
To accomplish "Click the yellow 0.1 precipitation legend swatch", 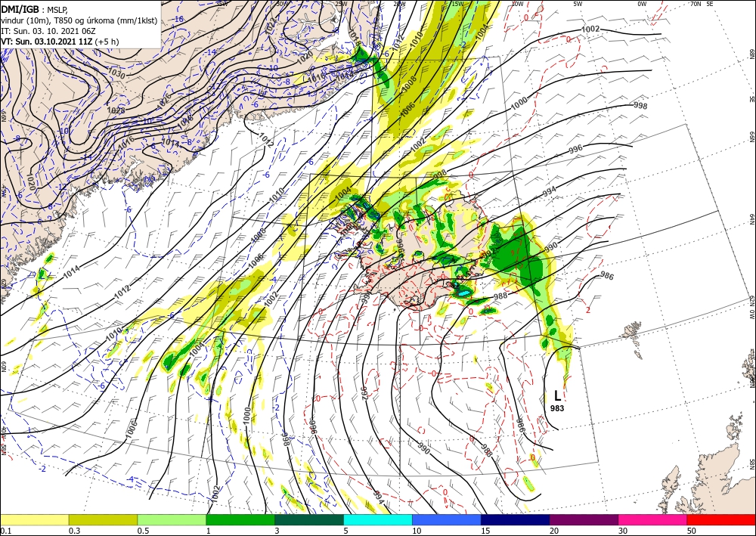I will coord(34,519).
